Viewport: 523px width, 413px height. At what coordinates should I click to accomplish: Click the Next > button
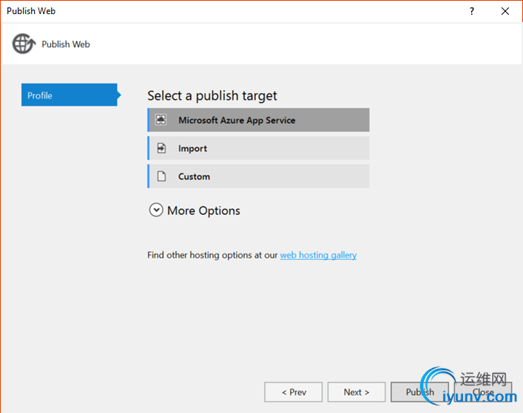(356, 392)
